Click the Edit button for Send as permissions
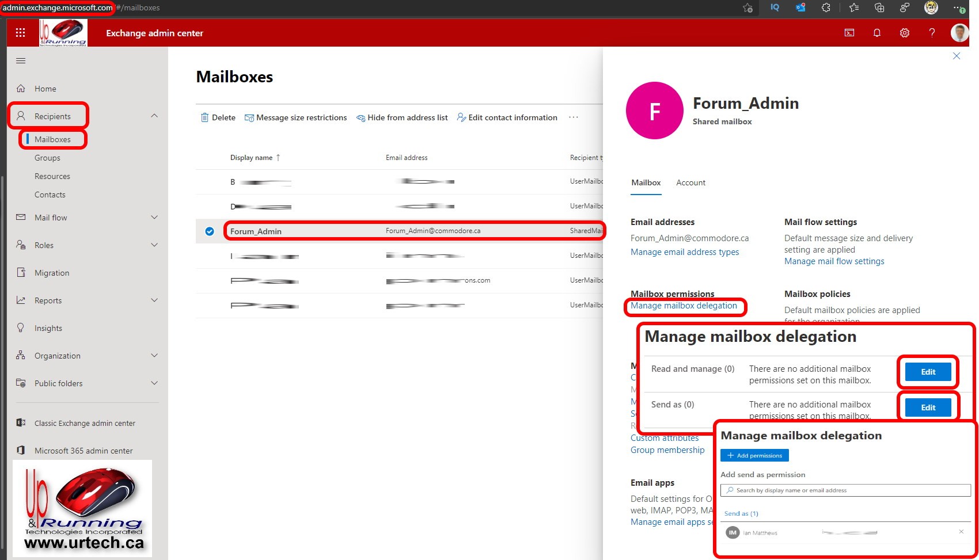979x560 pixels. (927, 407)
